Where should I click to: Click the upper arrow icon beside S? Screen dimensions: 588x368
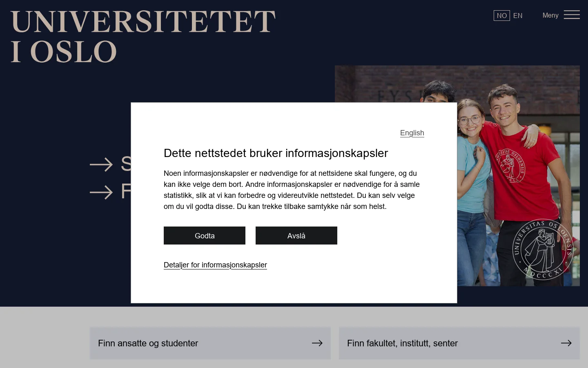[x=101, y=165]
